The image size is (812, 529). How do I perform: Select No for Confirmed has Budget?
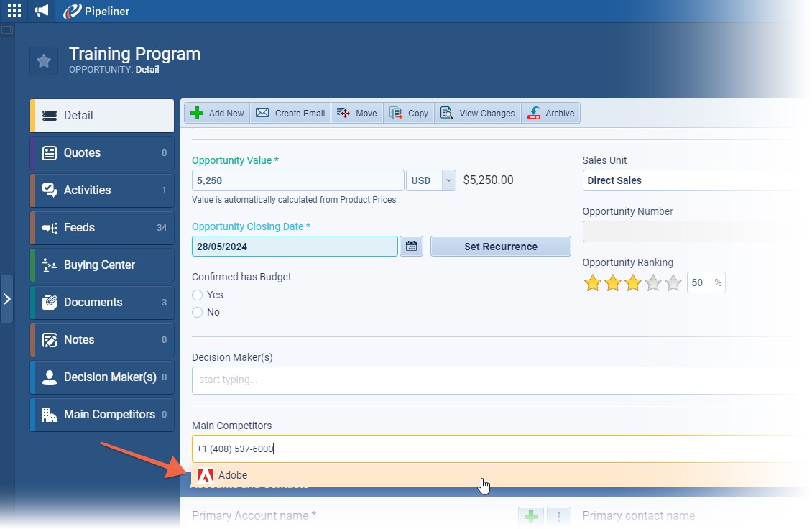coord(198,312)
